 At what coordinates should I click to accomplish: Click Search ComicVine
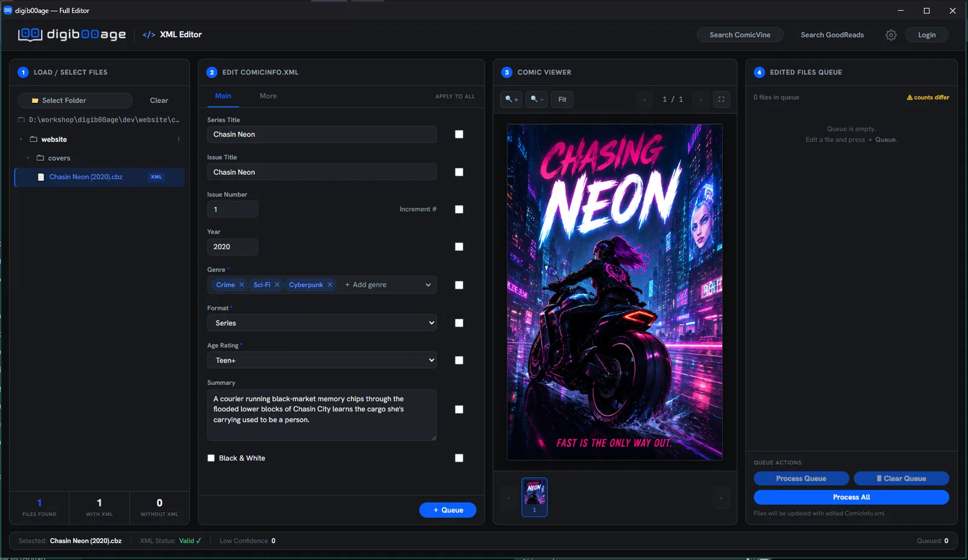tap(740, 35)
